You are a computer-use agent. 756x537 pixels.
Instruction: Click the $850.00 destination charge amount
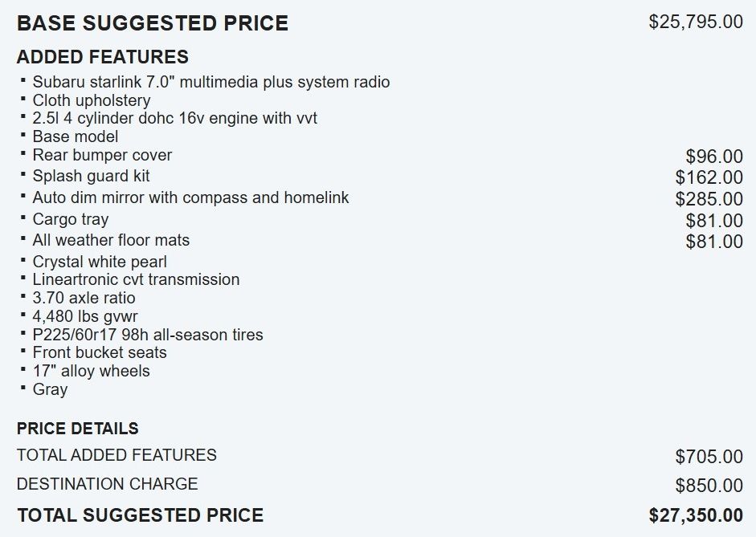[709, 486]
